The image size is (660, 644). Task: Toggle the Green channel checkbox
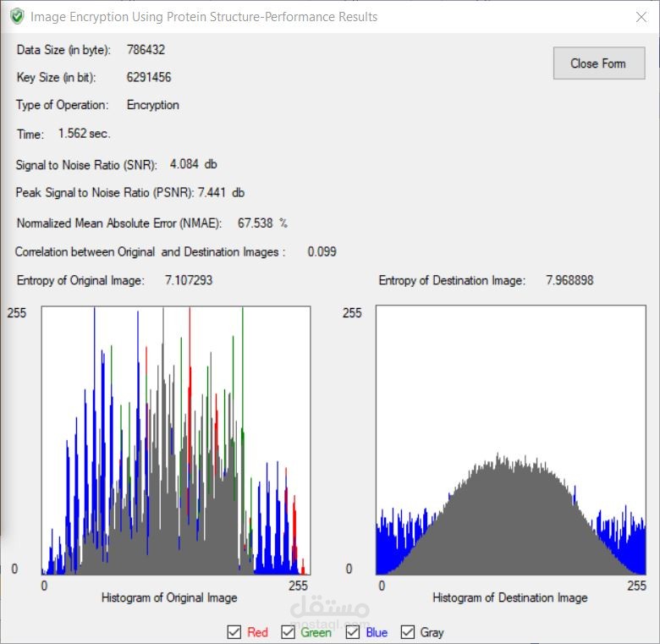[x=288, y=632]
